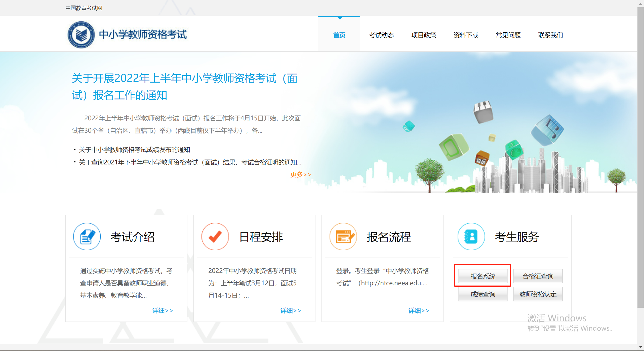This screenshot has width=644, height=351.
Task: Click the 考生服务 contact book icon
Action: click(x=471, y=236)
